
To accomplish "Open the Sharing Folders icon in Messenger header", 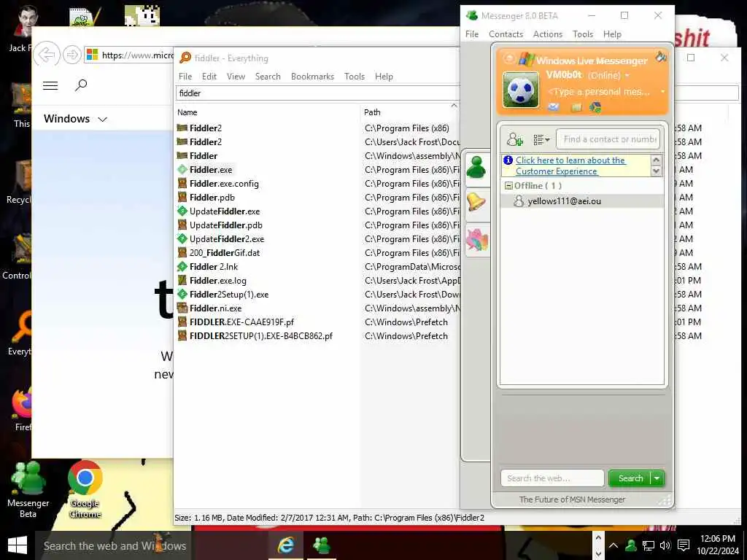I will point(576,107).
